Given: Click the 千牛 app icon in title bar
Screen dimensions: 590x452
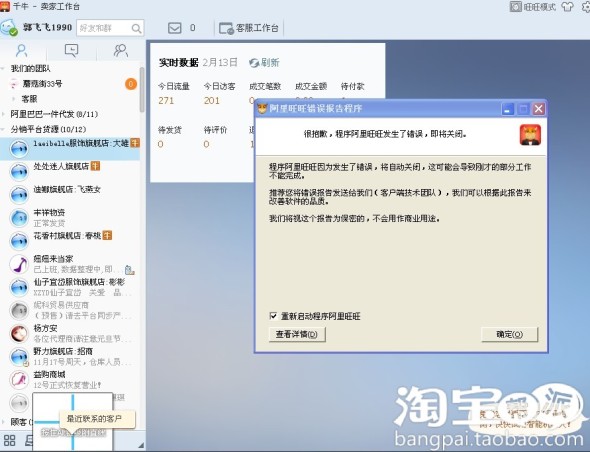Looking at the screenshot, I should [5, 6].
